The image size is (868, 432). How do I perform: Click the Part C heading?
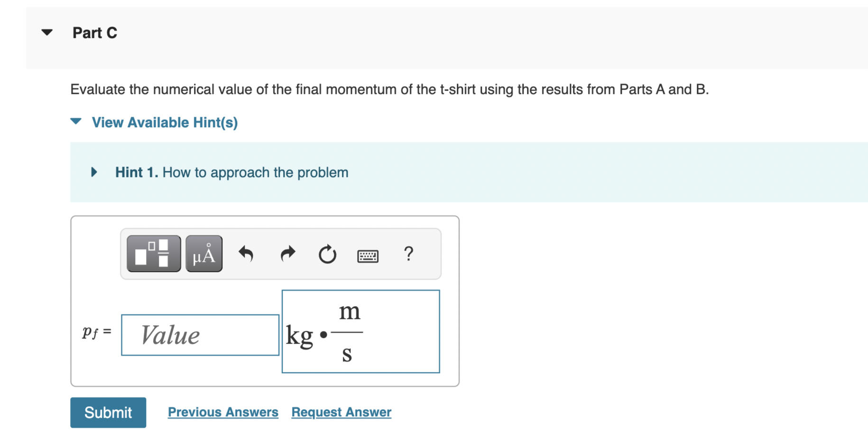[x=95, y=33]
